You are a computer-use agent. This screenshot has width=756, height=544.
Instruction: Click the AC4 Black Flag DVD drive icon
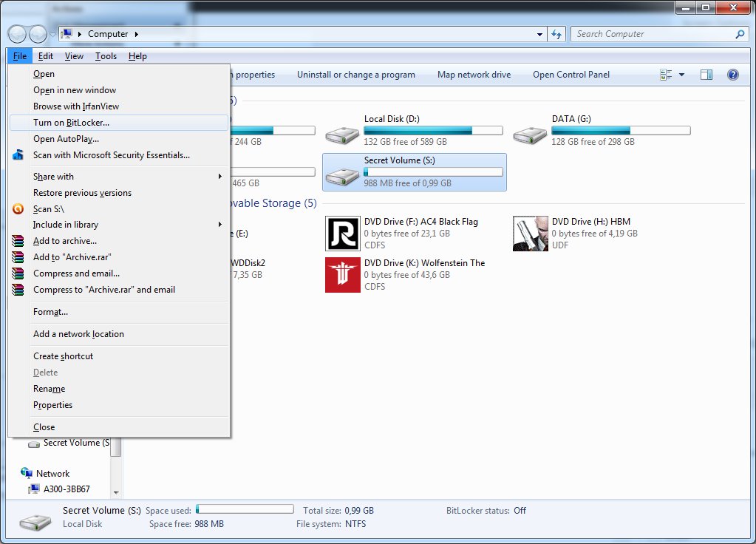click(342, 234)
